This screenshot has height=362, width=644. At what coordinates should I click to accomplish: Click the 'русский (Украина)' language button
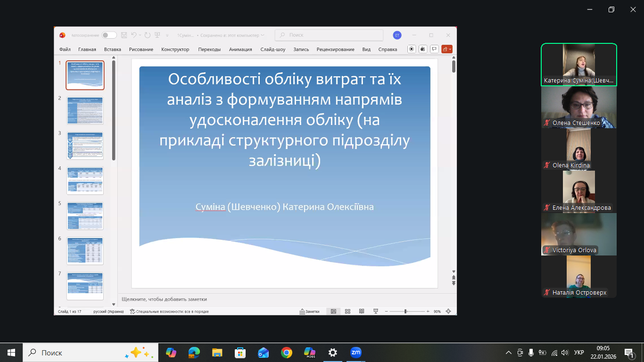coord(108,312)
